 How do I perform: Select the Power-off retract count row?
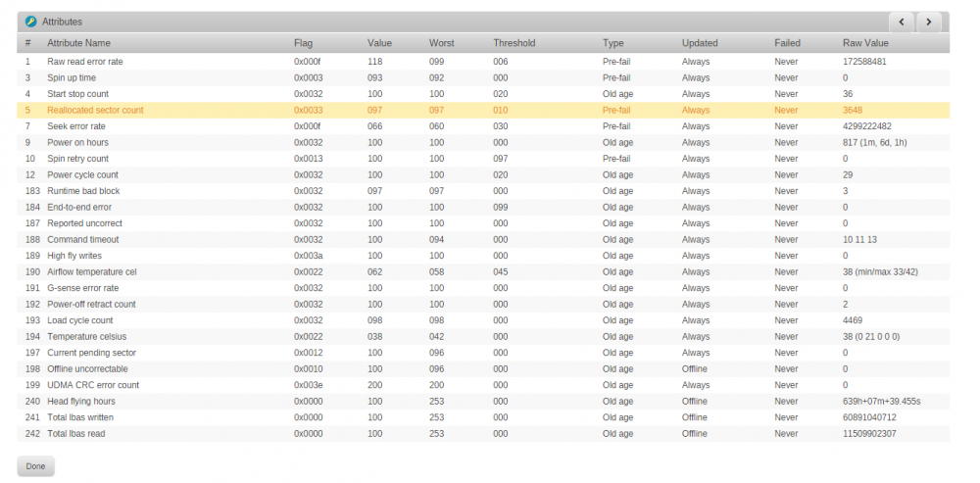click(x=483, y=305)
